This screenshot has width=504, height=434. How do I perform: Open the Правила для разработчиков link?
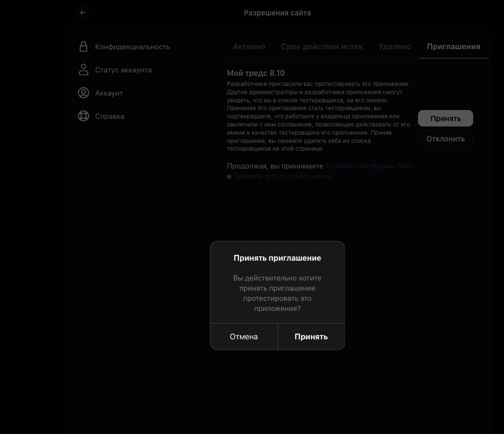(x=282, y=176)
